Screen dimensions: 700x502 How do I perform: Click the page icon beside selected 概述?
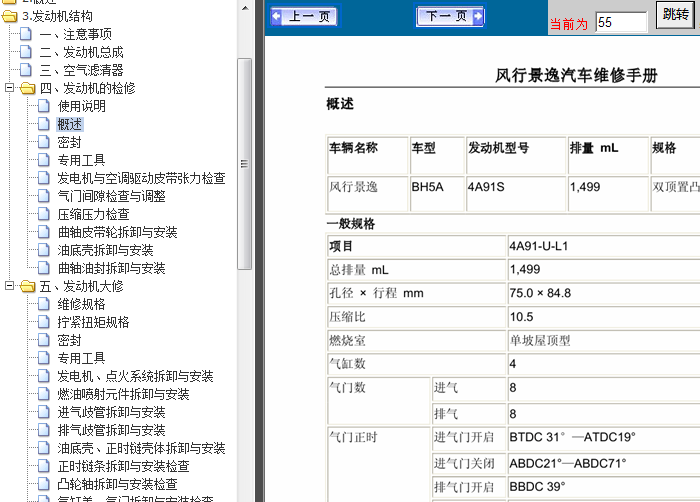pos(44,124)
